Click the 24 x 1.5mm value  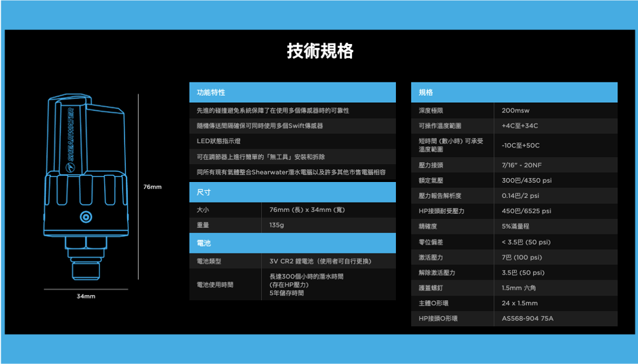click(520, 303)
